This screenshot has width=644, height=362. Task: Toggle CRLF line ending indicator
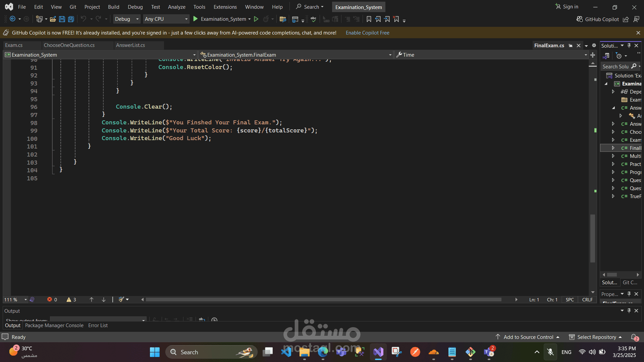(587, 300)
